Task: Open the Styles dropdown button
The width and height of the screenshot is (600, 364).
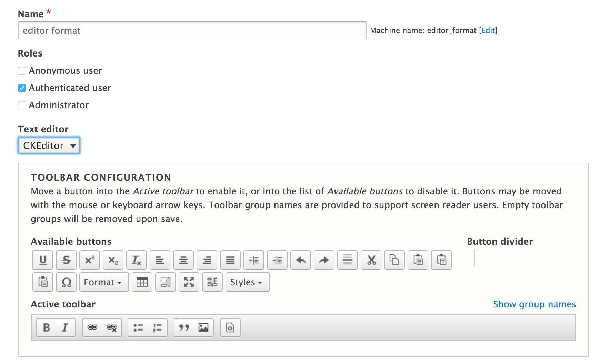Action: [x=247, y=282]
